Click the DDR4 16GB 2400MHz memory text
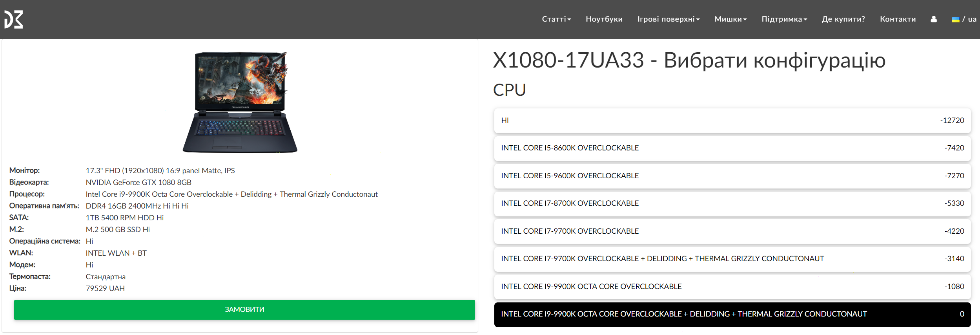Viewport: 980px width, 335px height. tap(137, 206)
